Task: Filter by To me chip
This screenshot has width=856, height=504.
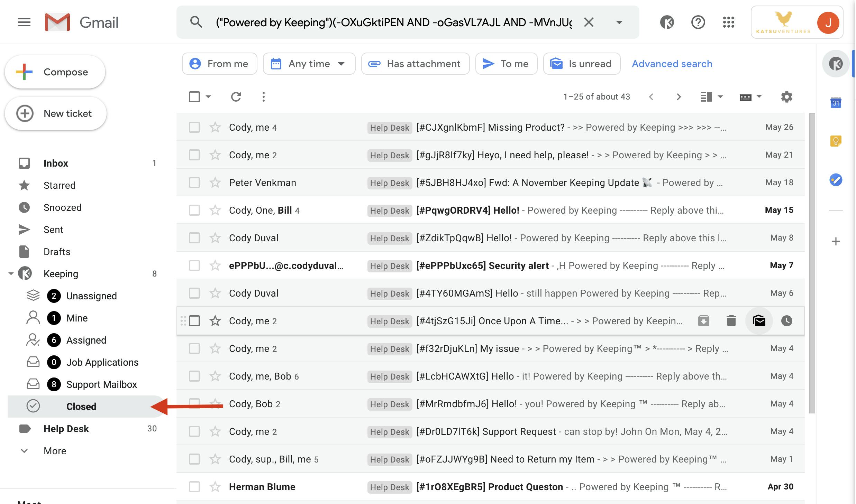Action: click(x=506, y=64)
